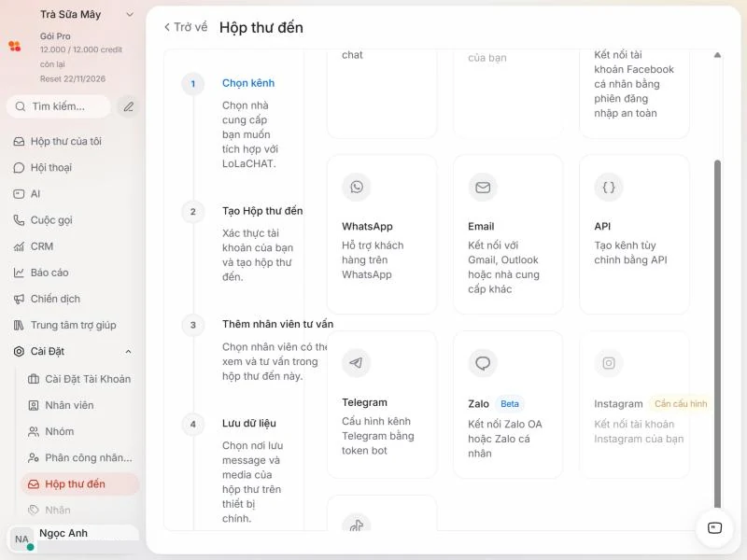
Task: Click the Tìm kiếm search field
Action: 59,106
